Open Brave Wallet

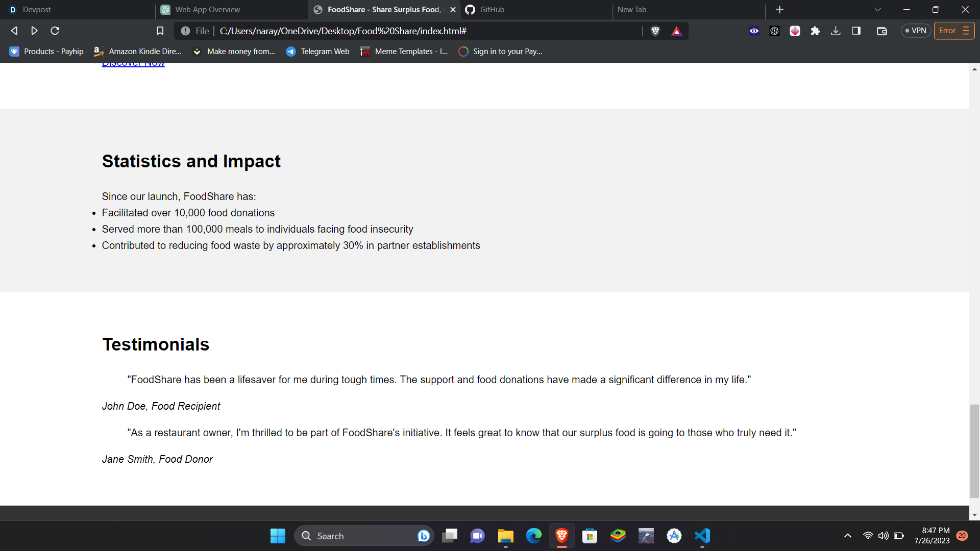click(x=881, y=31)
